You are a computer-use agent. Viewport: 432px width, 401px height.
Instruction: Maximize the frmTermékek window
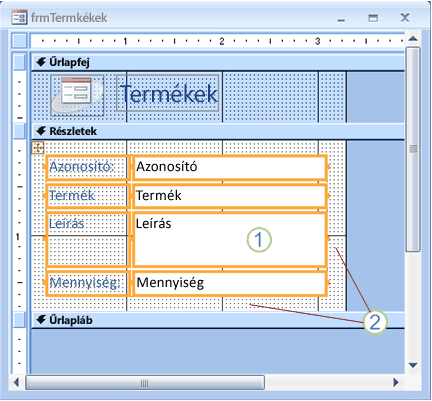[x=373, y=18]
